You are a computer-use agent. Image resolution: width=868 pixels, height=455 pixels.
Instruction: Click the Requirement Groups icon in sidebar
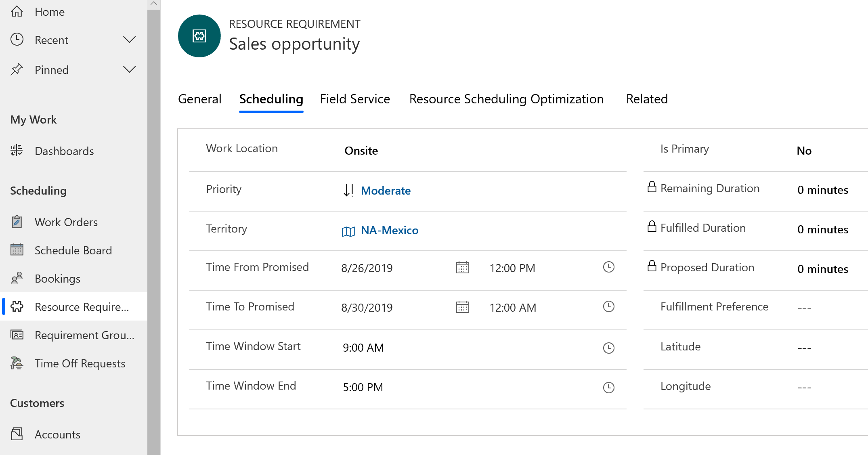click(x=17, y=335)
